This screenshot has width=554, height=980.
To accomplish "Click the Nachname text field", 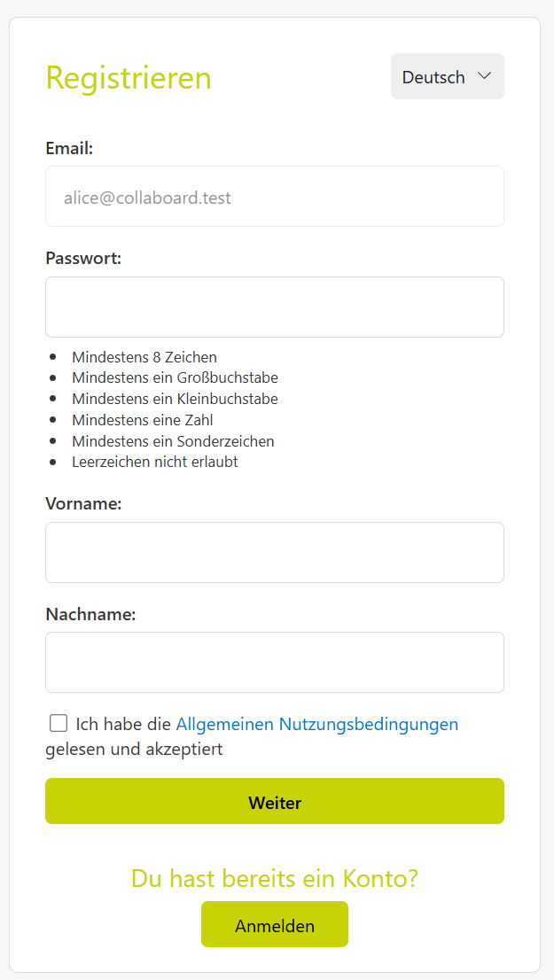I will click(x=275, y=662).
